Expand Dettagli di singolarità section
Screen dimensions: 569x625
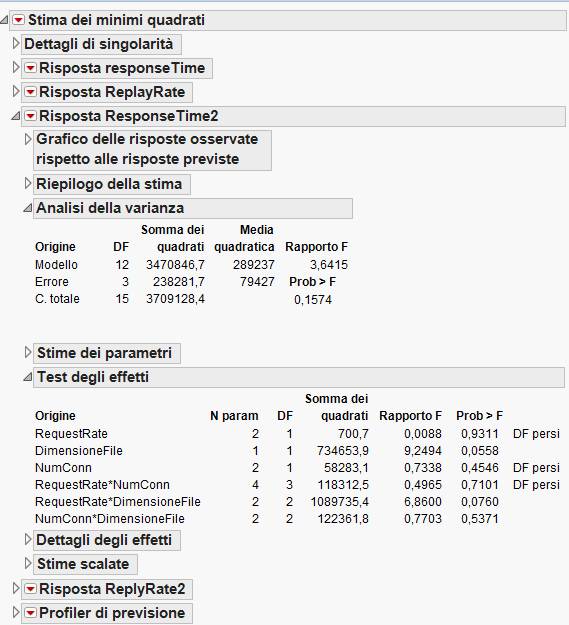[x=16, y=43]
